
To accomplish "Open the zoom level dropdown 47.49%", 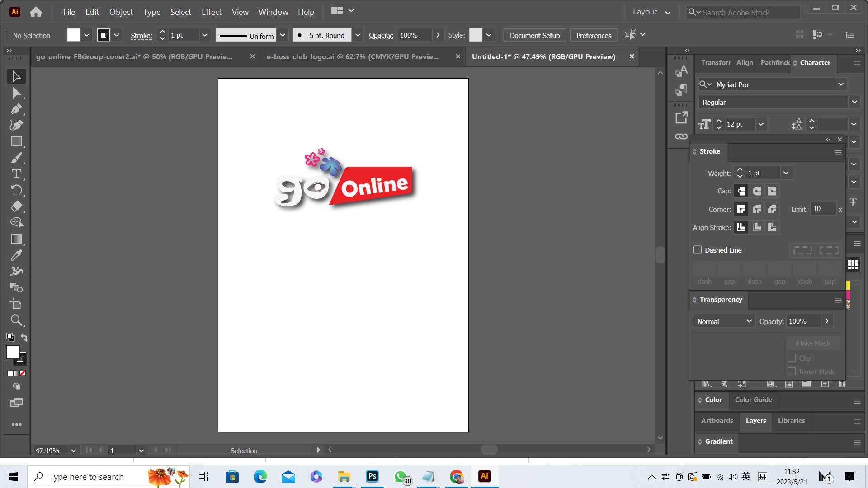I will [73, 450].
